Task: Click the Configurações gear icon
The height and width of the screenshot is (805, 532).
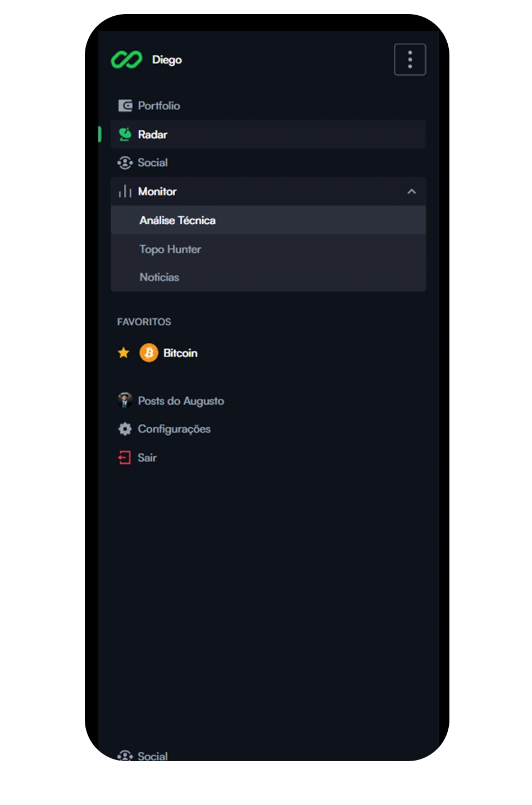Action: [125, 429]
